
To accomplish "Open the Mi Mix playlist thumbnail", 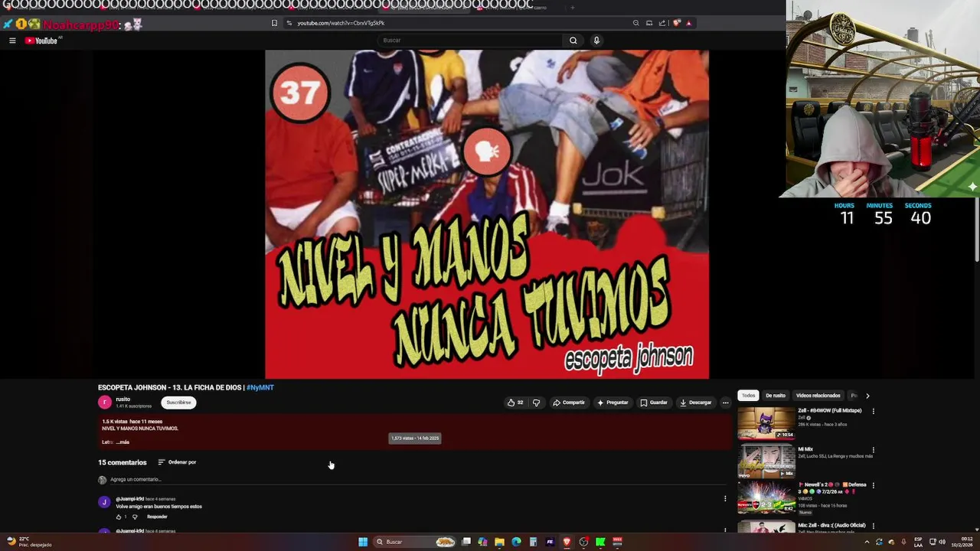I will tap(766, 461).
